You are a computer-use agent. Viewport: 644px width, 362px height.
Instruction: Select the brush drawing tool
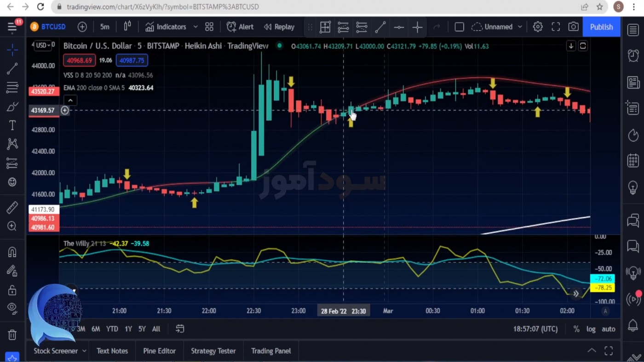pyautogui.click(x=12, y=107)
